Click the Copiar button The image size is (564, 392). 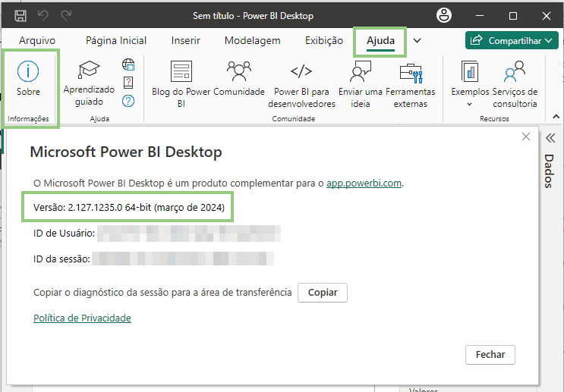point(323,293)
